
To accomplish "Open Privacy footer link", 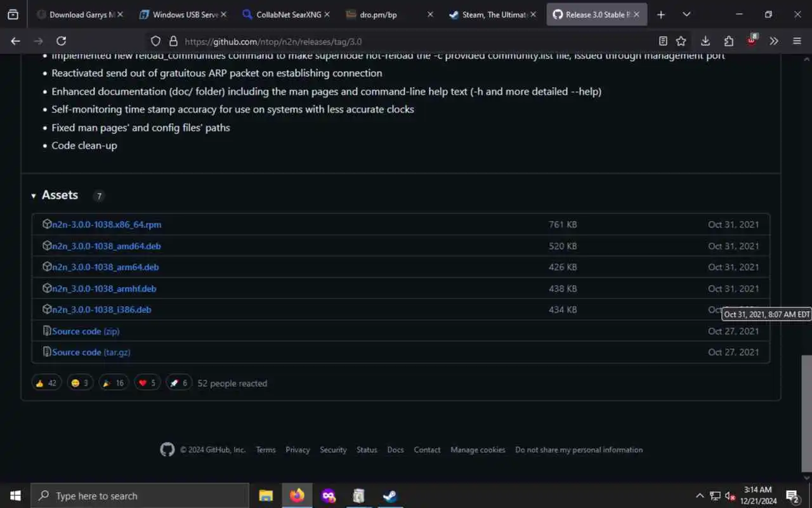I will [x=298, y=450].
